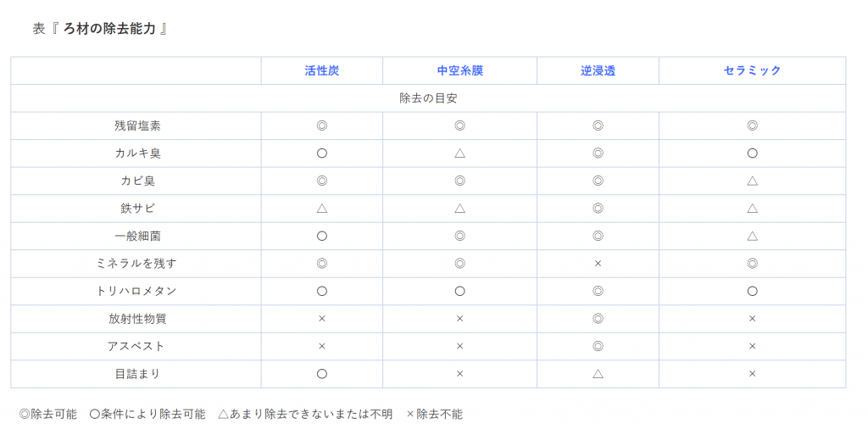Screen dimensions: 868x435
Task: Click the △ mark for 鉄サビ under 活性炭
Action: tap(322, 209)
